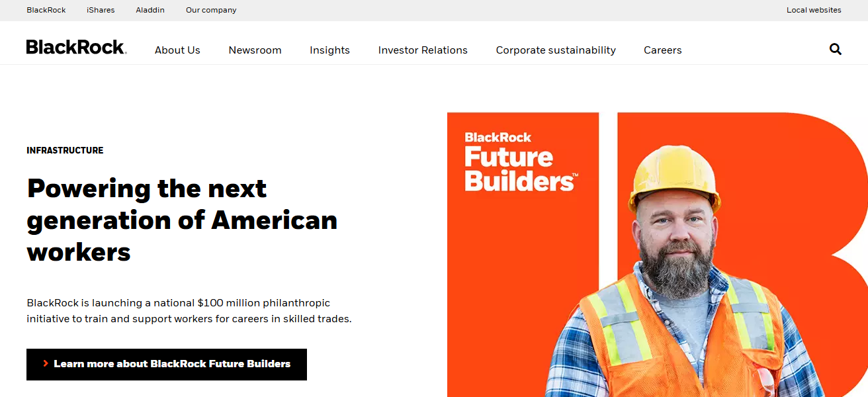Click the INFRASTRUCTURE category label
The image size is (868, 397).
tap(65, 150)
